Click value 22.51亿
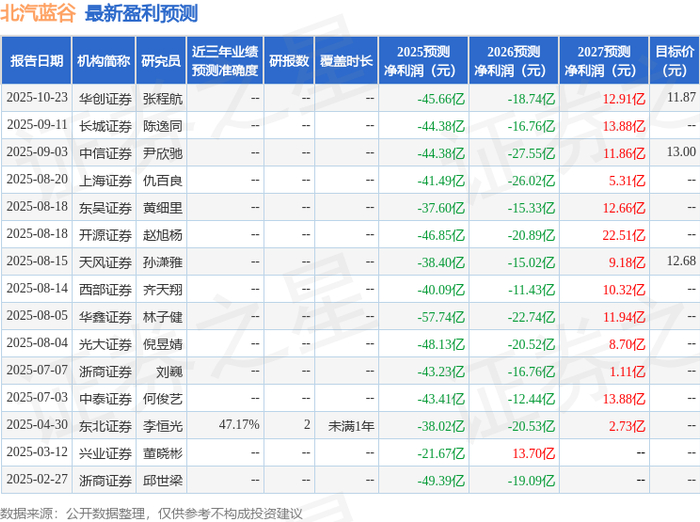700x522 pixels. (x=624, y=235)
